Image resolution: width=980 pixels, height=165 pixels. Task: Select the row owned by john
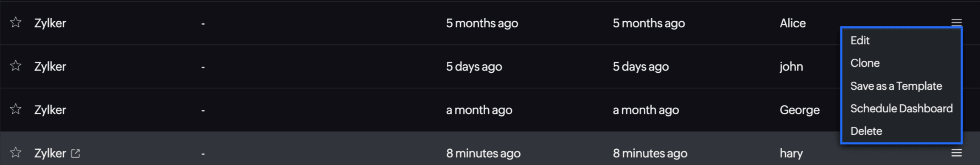490,66
